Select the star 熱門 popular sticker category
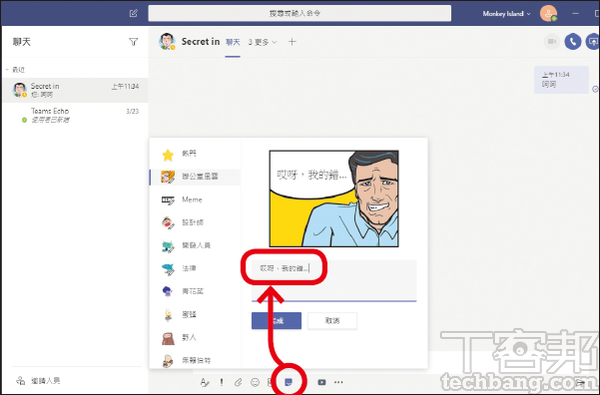The height and width of the screenshot is (395, 600). (x=195, y=154)
